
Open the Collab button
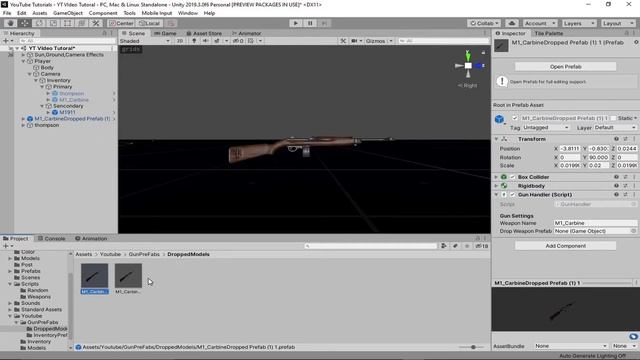pyautogui.click(x=484, y=23)
